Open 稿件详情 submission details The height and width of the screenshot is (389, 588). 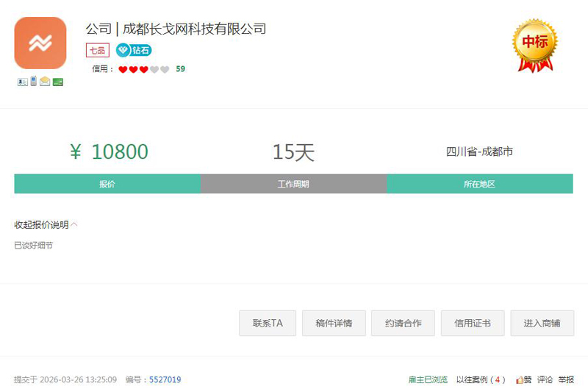[334, 323]
